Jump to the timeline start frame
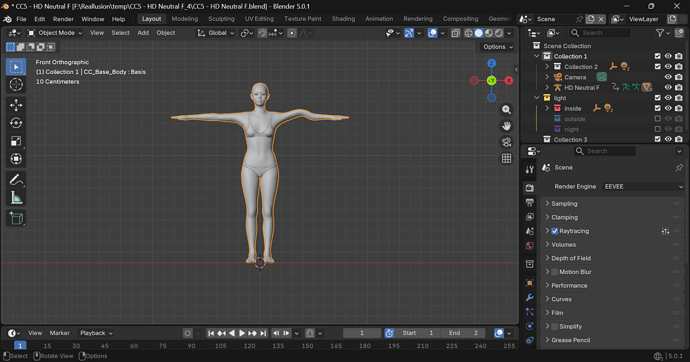The width and height of the screenshot is (690, 362). pyautogui.click(x=211, y=333)
